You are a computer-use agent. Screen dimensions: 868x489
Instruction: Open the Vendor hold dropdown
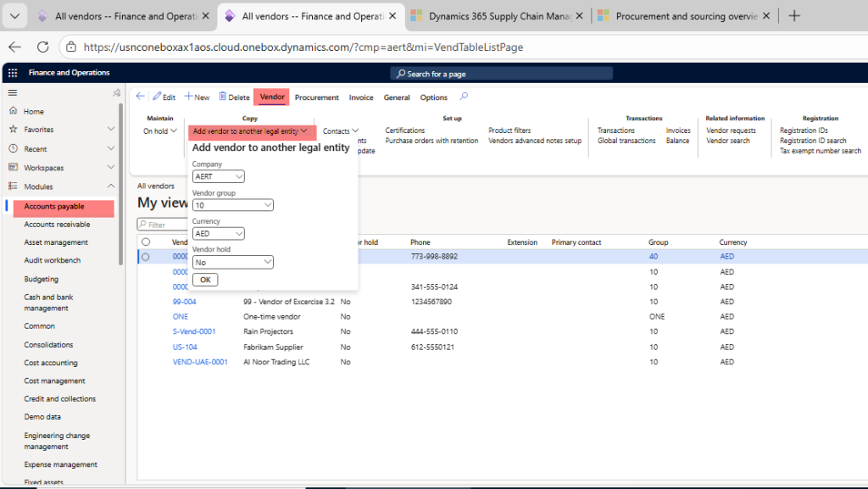[233, 263]
